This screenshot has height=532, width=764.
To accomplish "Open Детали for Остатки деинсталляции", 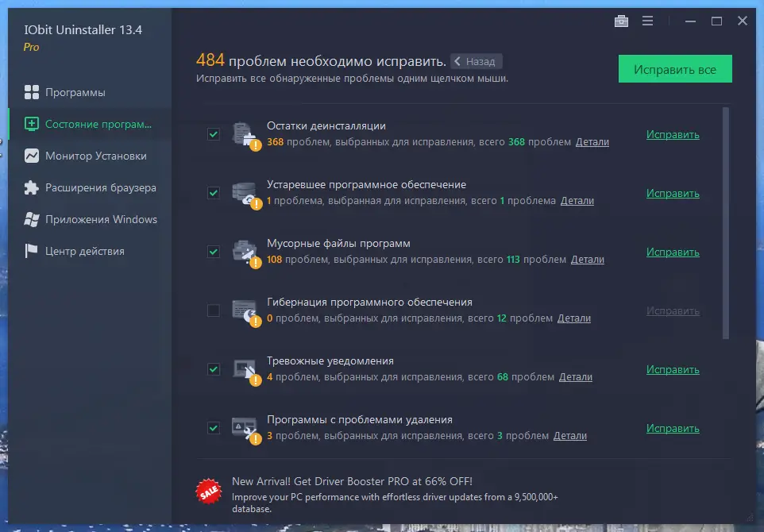I will pyautogui.click(x=592, y=142).
